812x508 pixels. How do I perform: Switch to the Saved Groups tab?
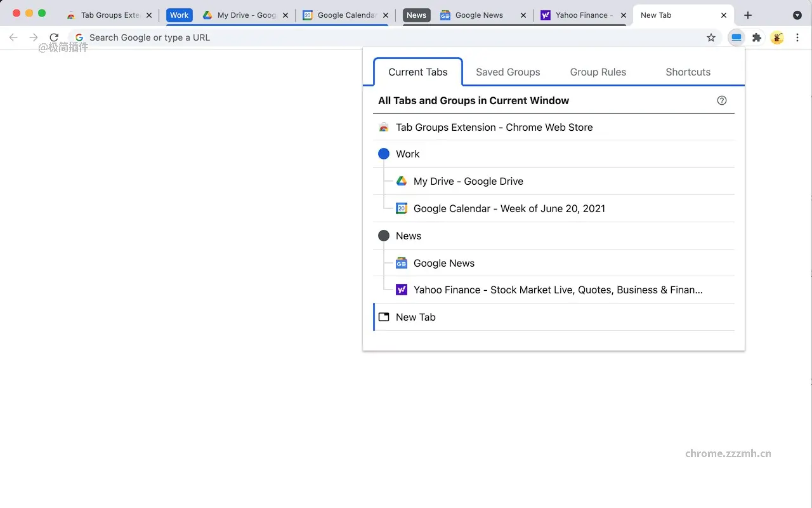pyautogui.click(x=507, y=72)
